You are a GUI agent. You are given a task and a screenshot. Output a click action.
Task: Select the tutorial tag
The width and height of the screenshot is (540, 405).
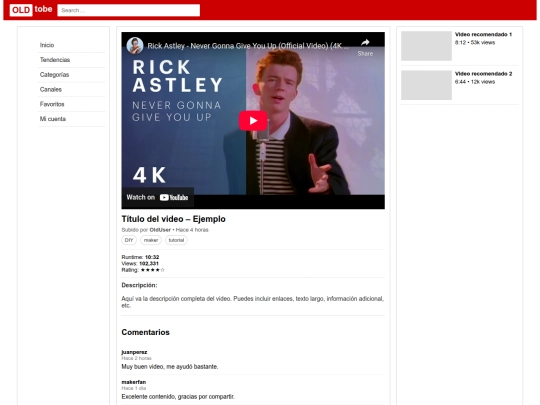coord(176,240)
